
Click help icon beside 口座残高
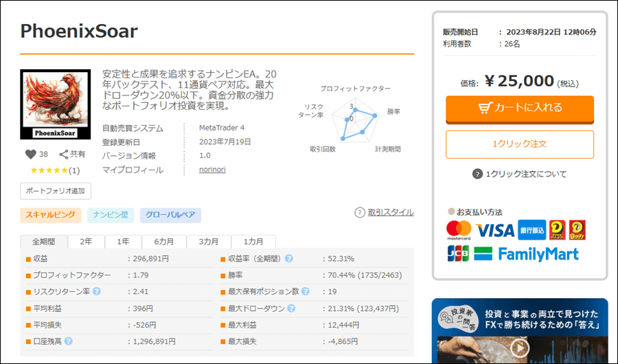pyautogui.click(x=69, y=341)
